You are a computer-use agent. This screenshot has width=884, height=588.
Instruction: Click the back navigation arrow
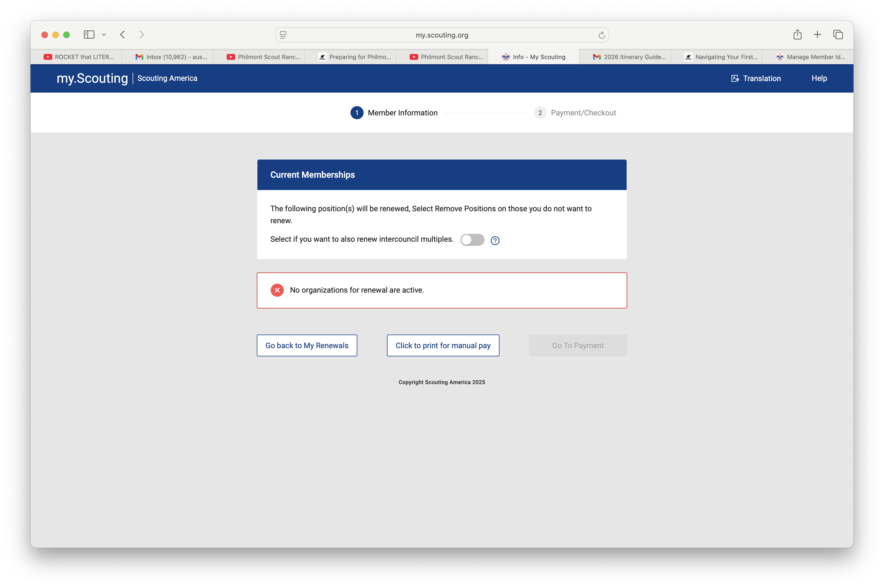[x=123, y=35]
